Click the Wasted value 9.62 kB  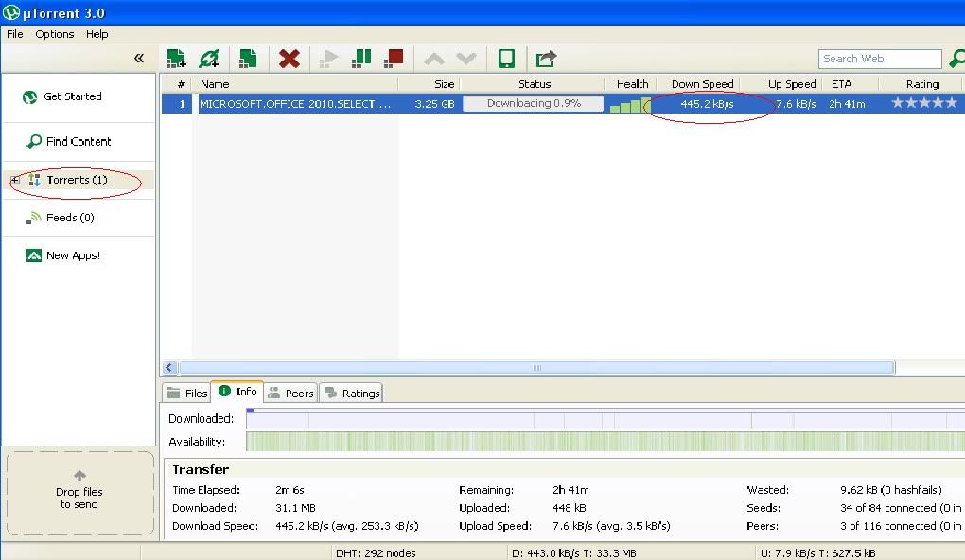tap(890, 490)
